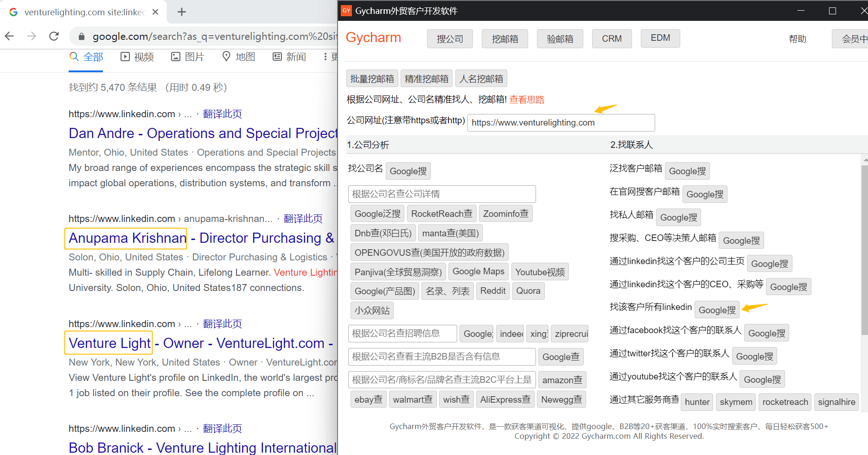Click the amazon查 button
The height and width of the screenshot is (455, 868).
click(562, 380)
